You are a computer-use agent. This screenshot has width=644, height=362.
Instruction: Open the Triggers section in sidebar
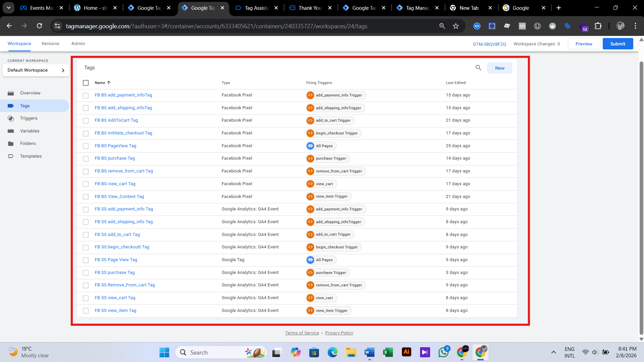[x=29, y=118]
